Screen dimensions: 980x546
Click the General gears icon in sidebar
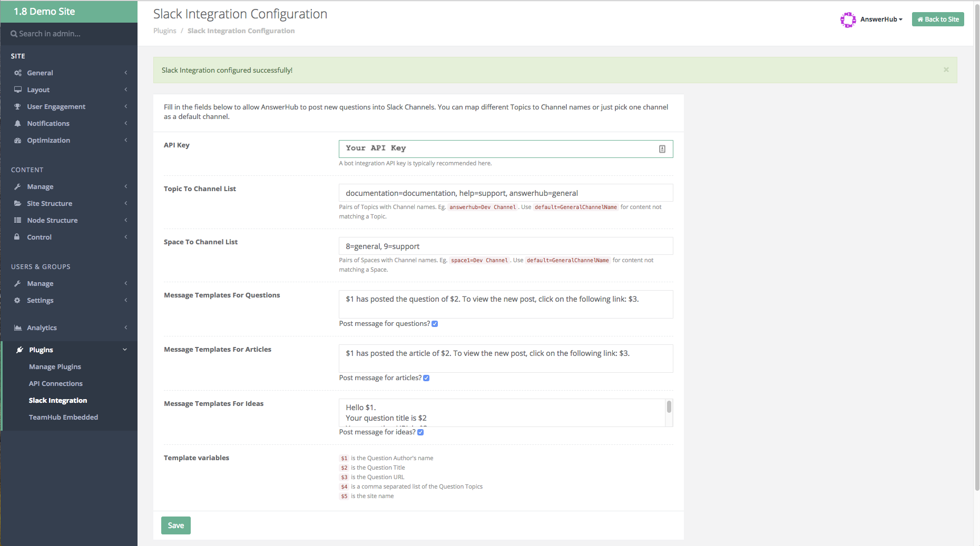pyautogui.click(x=18, y=73)
